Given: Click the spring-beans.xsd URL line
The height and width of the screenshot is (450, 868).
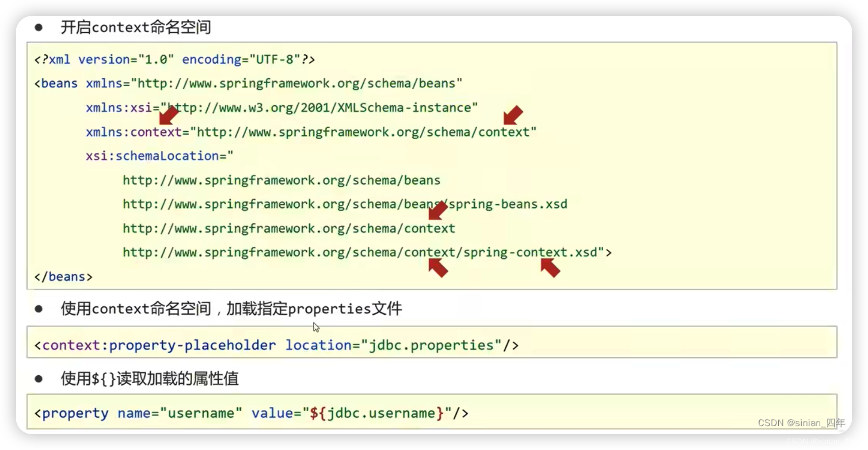Looking at the screenshot, I should (x=345, y=204).
